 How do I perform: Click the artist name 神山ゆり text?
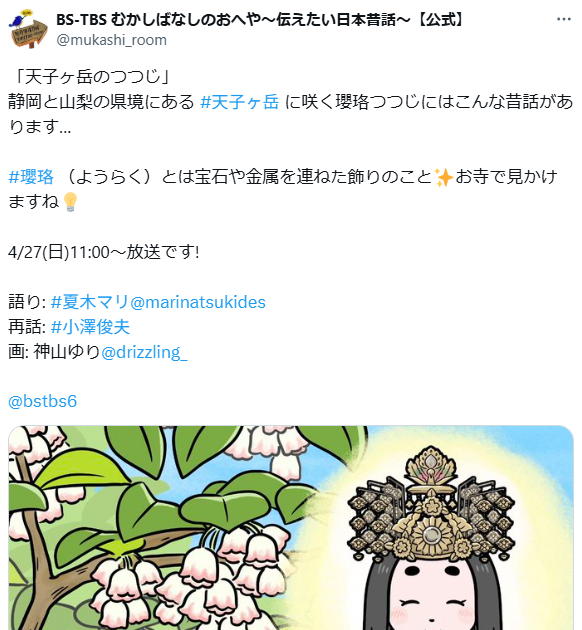pos(66,352)
